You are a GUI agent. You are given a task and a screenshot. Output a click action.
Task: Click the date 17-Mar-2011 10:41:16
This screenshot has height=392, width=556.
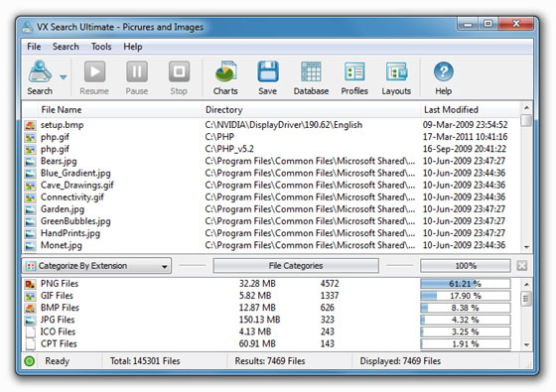pyautogui.click(x=465, y=137)
